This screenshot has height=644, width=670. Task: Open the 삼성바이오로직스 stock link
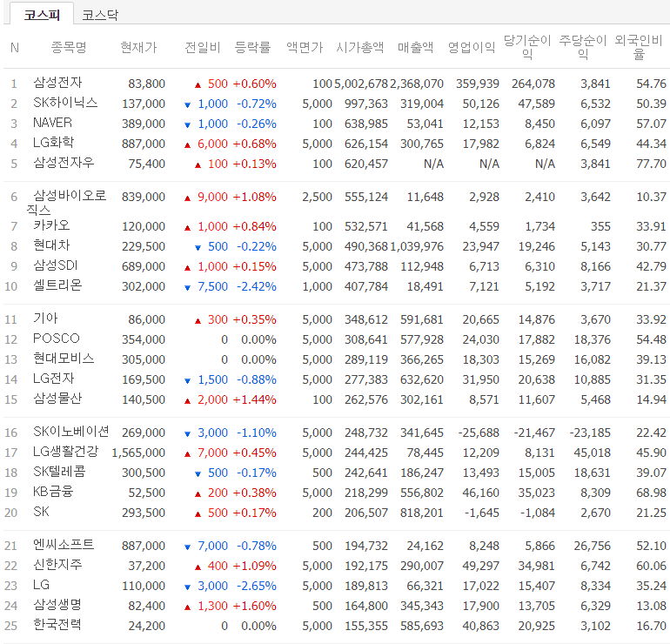click(x=66, y=203)
